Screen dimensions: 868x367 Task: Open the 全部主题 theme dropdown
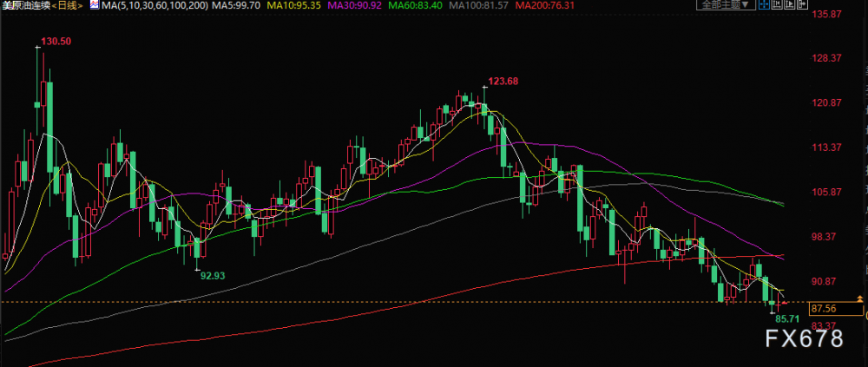(x=726, y=5)
